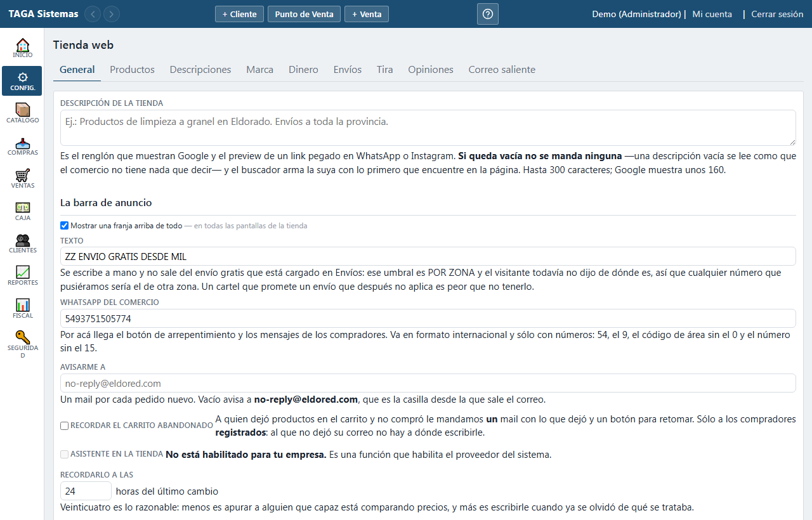Click the announcement Texto input field
Viewport: 812px width, 520px height.
[428, 256]
